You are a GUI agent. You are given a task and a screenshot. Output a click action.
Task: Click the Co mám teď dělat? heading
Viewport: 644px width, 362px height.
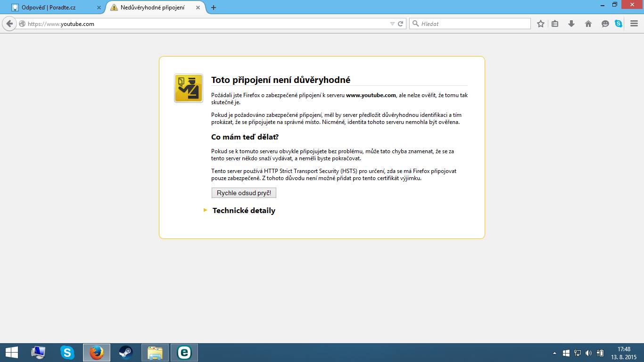click(x=245, y=137)
